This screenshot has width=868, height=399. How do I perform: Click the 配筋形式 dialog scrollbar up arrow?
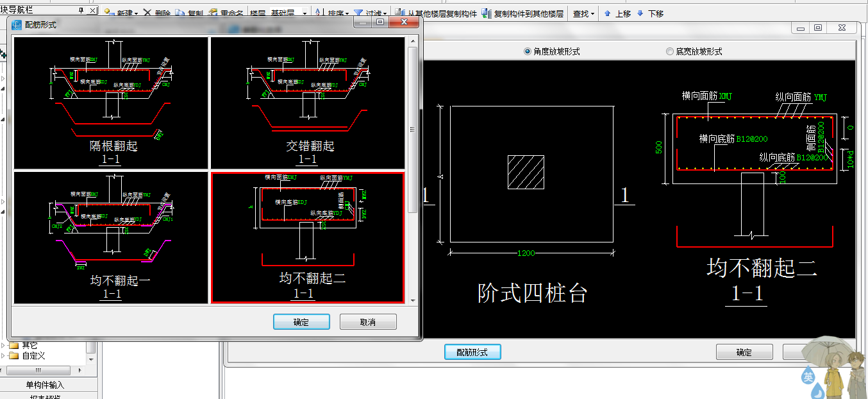click(413, 41)
